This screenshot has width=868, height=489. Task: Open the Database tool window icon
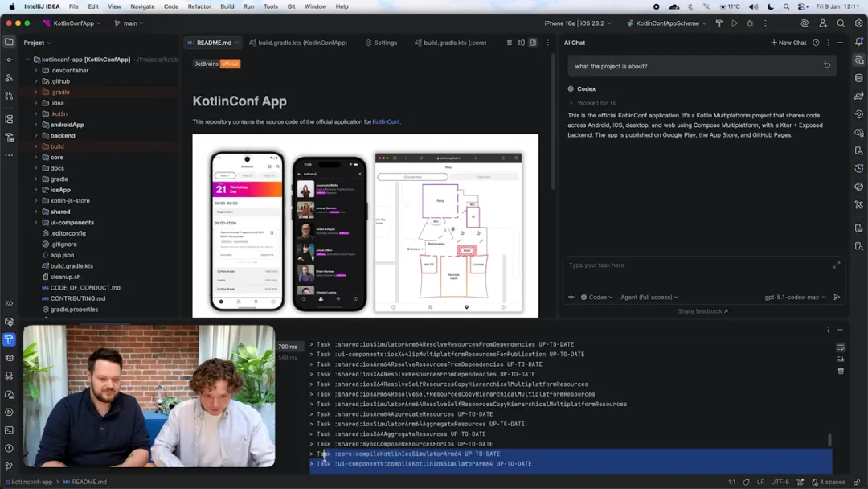point(858,78)
